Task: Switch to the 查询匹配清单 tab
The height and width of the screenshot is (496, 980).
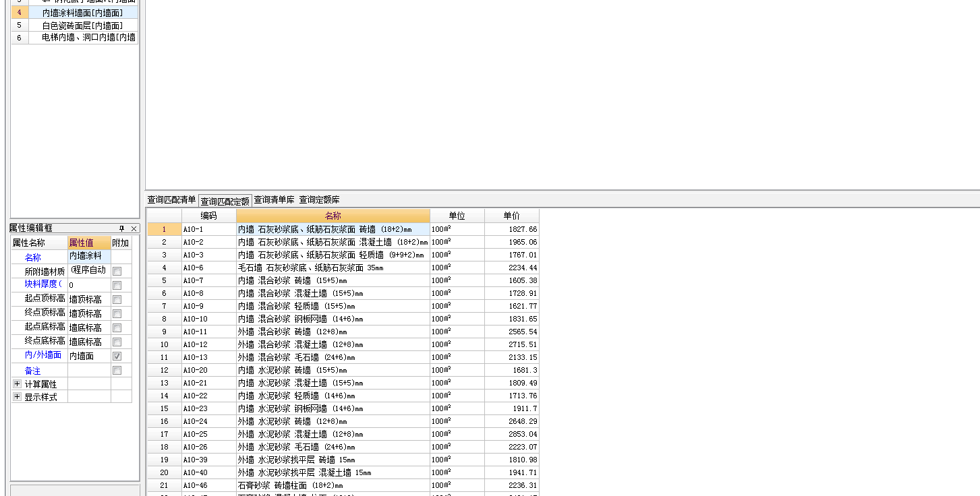Action: point(171,200)
